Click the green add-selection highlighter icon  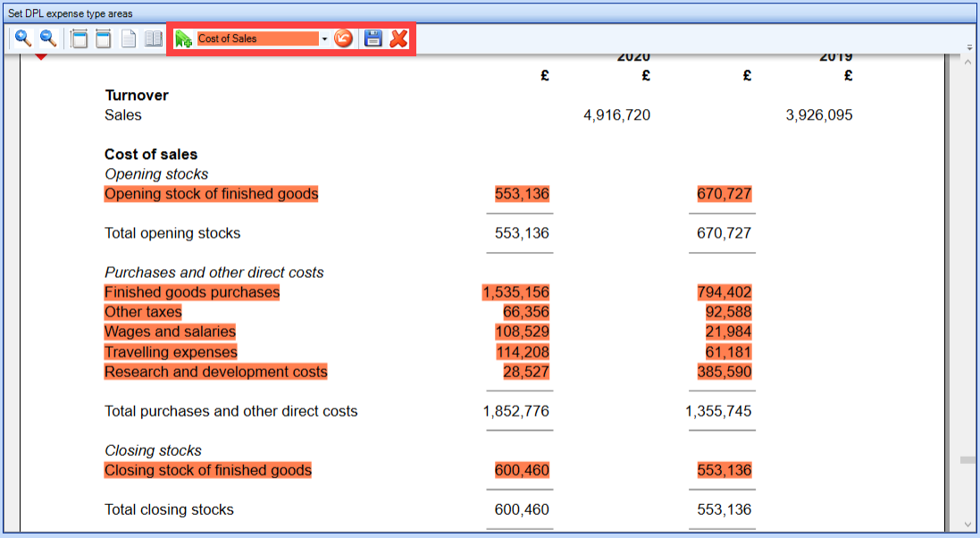click(183, 38)
